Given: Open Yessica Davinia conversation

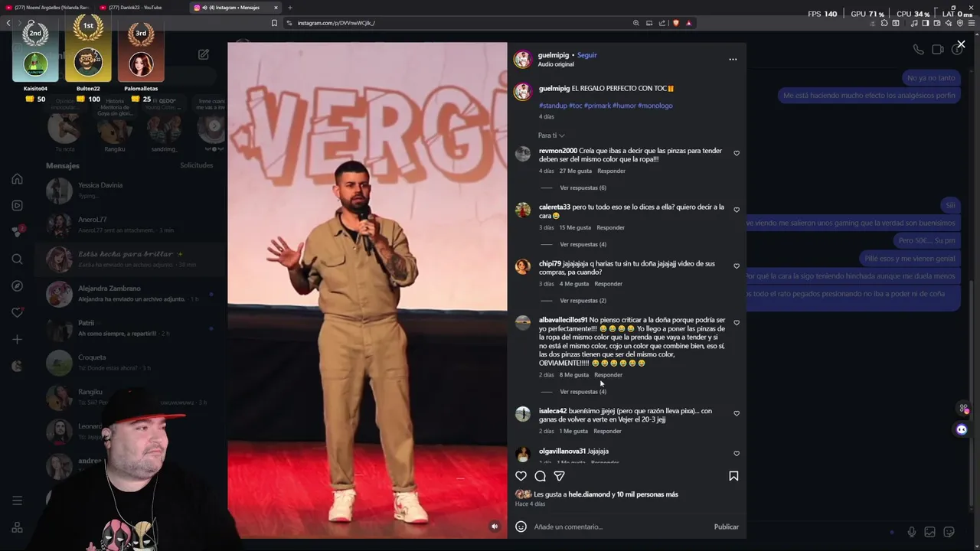Looking at the screenshot, I should pos(130,191).
